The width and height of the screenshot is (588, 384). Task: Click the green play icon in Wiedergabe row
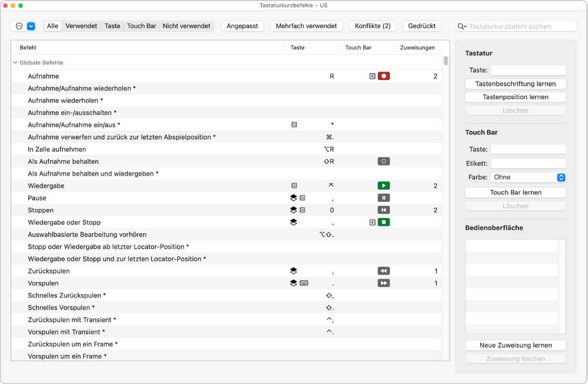click(384, 186)
